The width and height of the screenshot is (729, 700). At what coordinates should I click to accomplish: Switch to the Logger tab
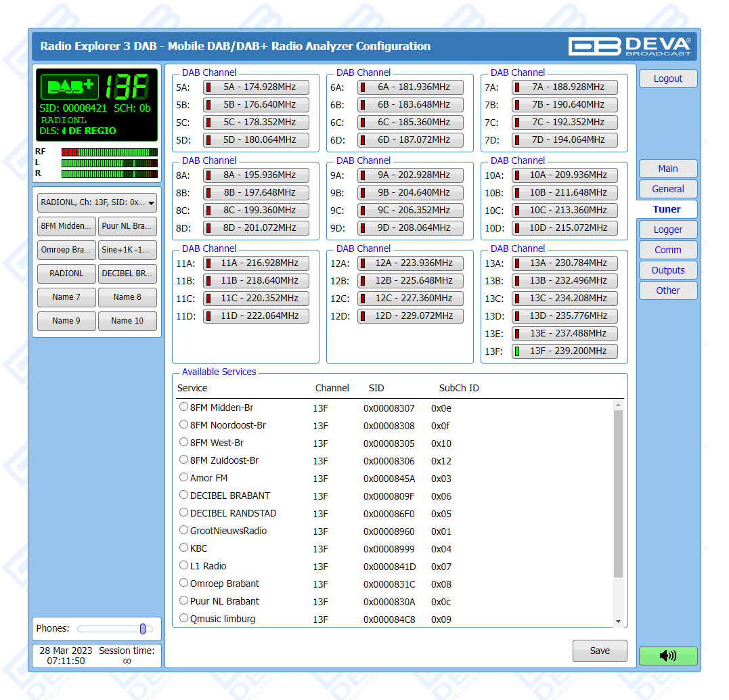[x=667, y=229]
